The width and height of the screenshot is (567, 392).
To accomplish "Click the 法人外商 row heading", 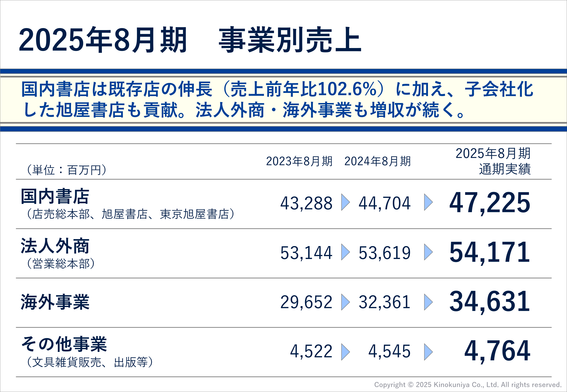I will pyautogui.click(x=55, y=246).
